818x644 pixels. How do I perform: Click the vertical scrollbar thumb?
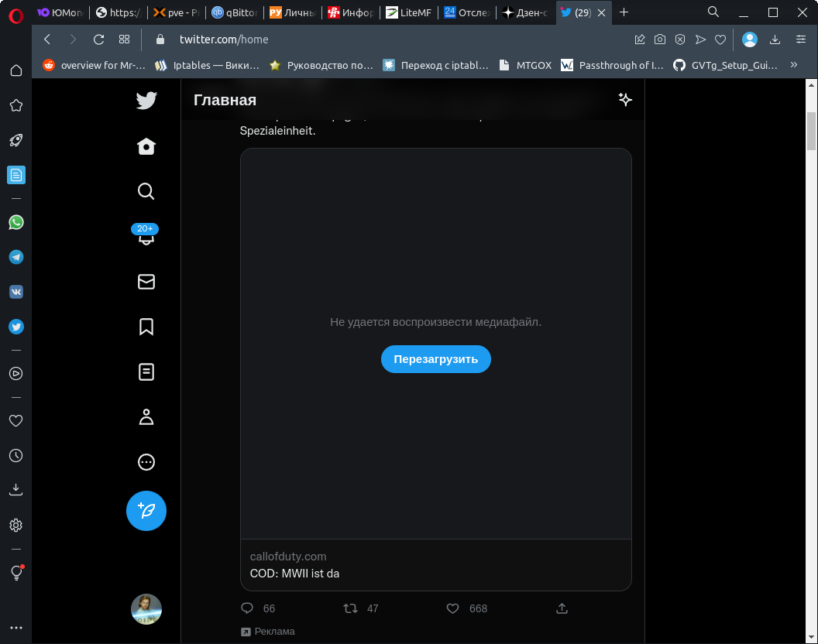pyautogui.click(x=811, y=131)
